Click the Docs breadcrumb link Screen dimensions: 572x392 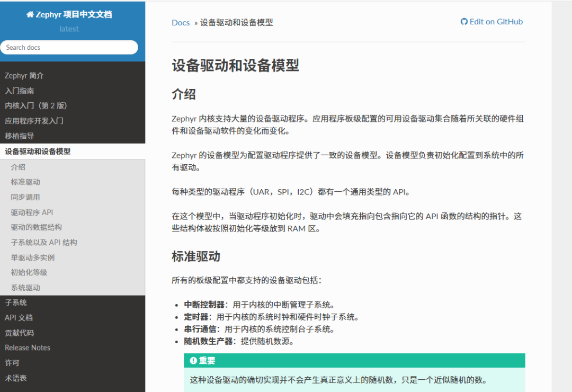[x=180, y=22]
